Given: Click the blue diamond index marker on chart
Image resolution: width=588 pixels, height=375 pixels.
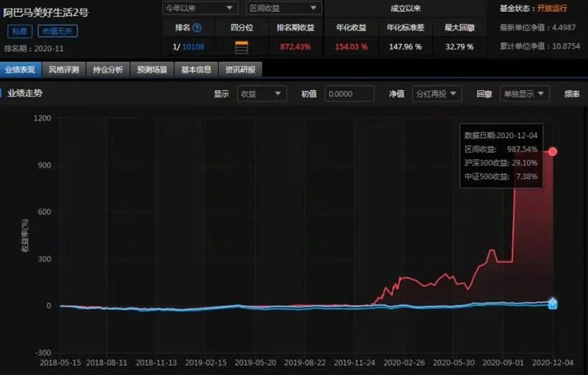Looking at the screenshot, I should pyautogui.click(x=553, y=302).
